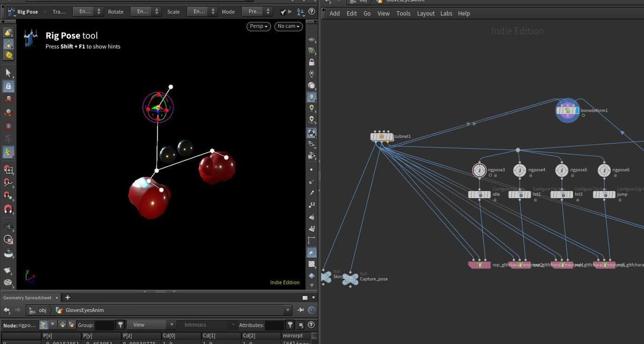The image size is (644, 344).
Task: Toggle Secure Selection lock in left toolbar
Action: [x=9, y=86]
